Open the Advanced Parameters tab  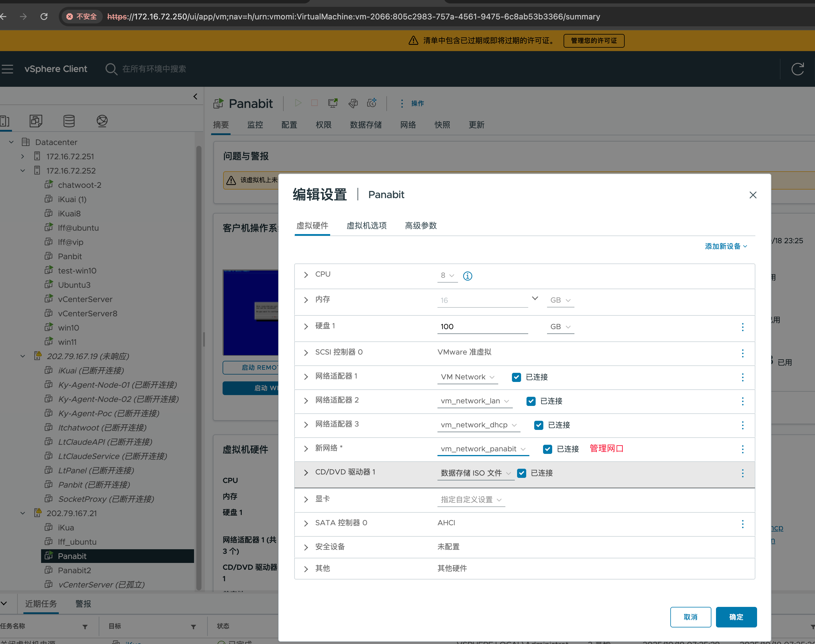coord(420,226)
